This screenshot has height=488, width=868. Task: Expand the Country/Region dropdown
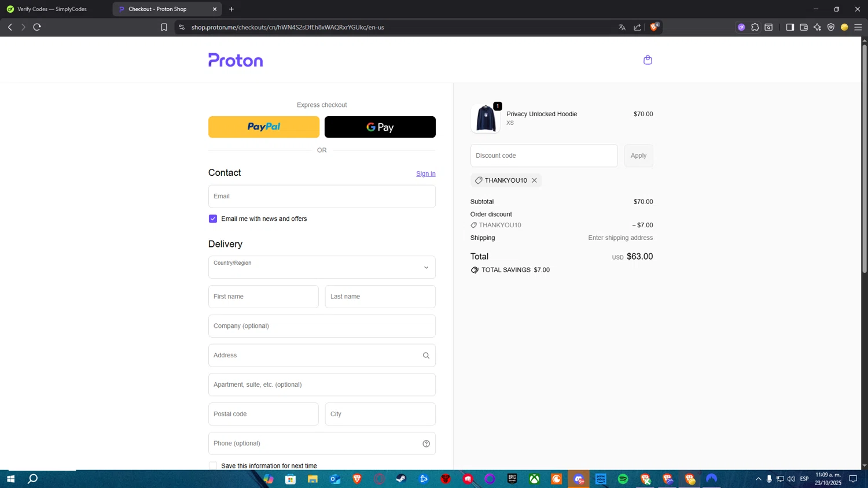tap(322, 268)
